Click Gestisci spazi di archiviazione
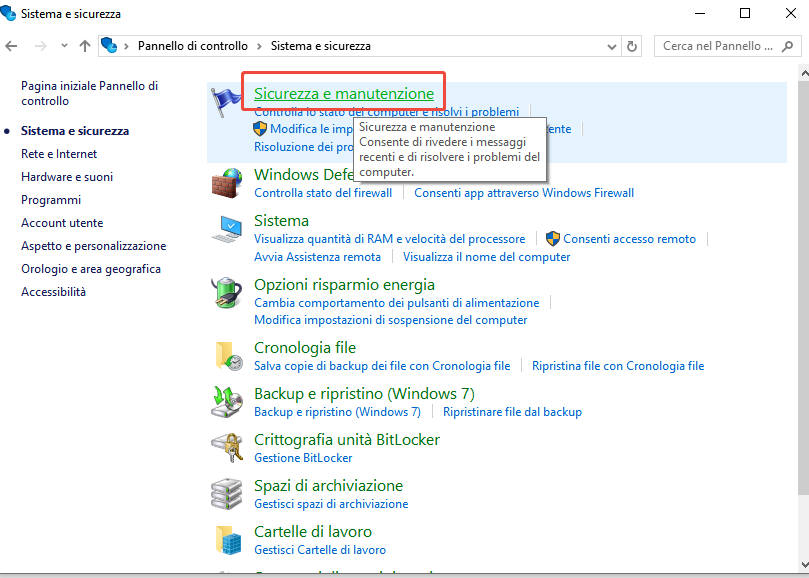 pos(331,504)
